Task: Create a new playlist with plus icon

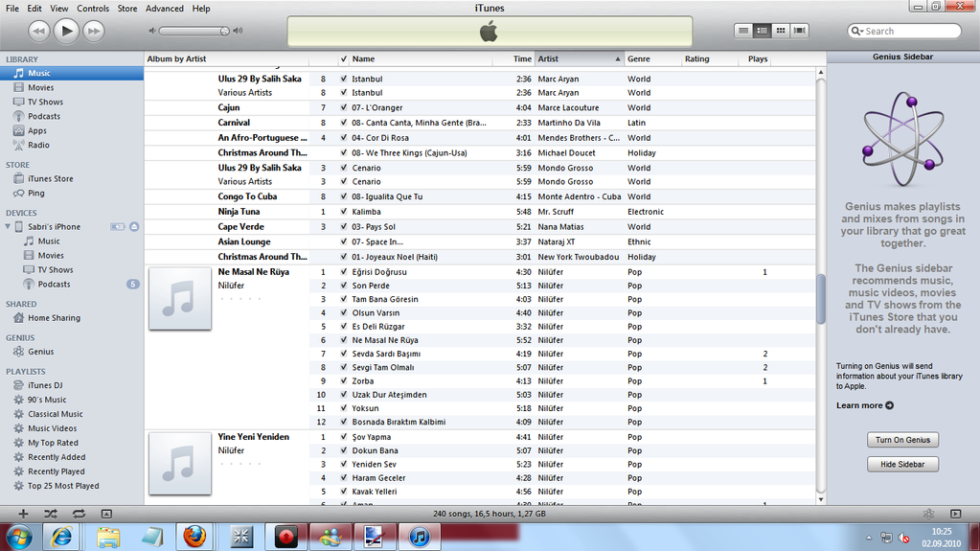Action: [23, 514]
